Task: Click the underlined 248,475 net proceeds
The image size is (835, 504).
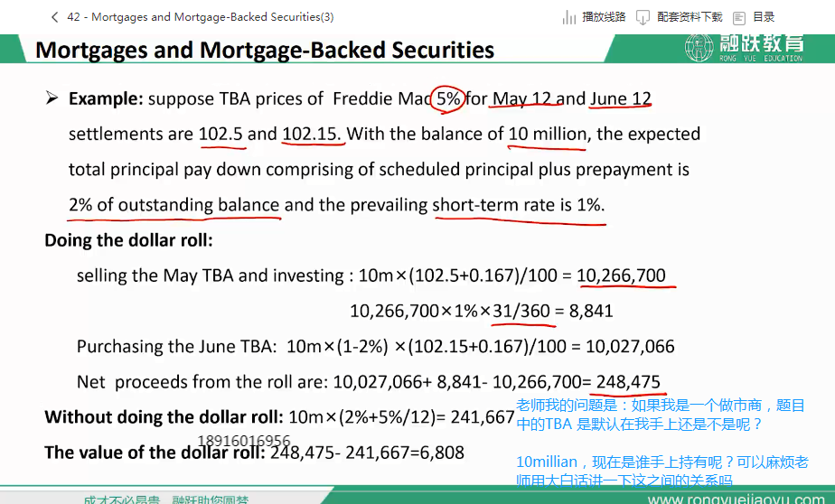Action: click(x=628, y=381)
